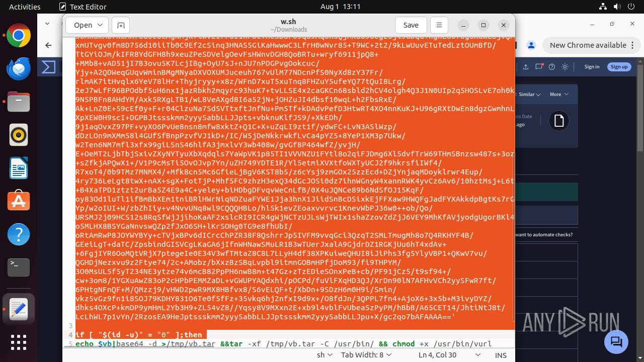Open LibreOffice Writer from the dock
Screen dimensions: 644x362
click(x=19, y=168)
